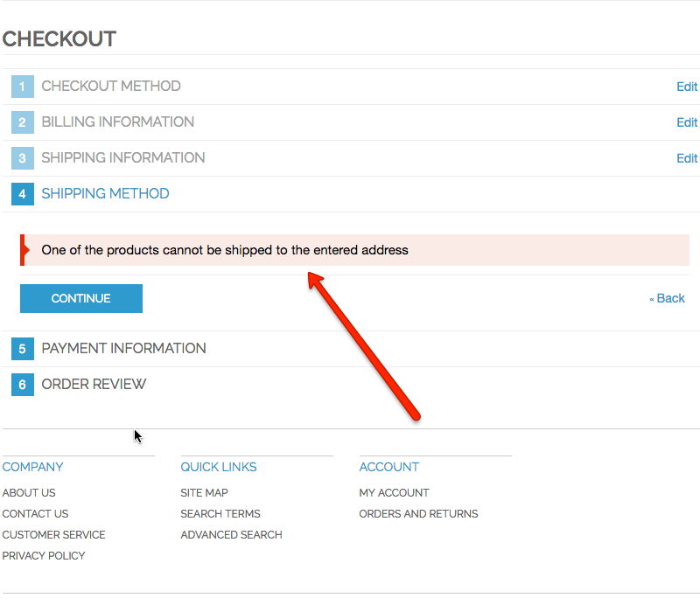Open the Contact Us footer link
The image size is (700, 612).
[35, 514]
